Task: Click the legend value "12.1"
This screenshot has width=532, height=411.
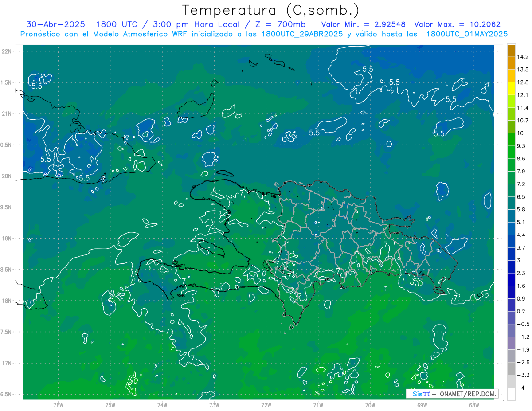Action: (523, 95)
